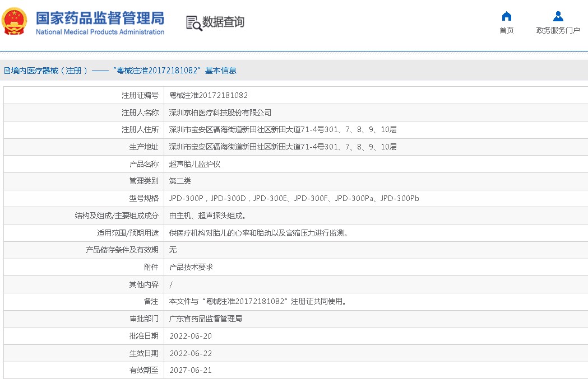The width and height of the screenshot is (588, 379).
Task: Click the 附件 row label
Action: pyautogui.click(x=151, y=267)
